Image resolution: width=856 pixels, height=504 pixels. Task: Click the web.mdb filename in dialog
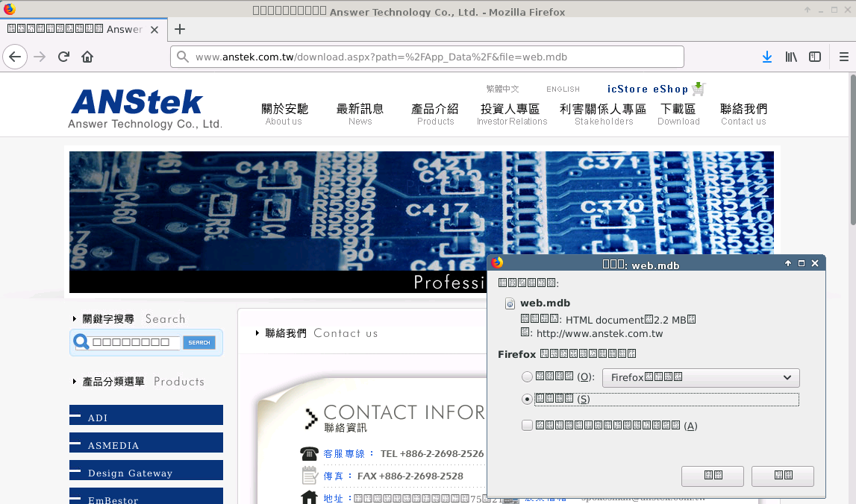click(x=545, y=303)
